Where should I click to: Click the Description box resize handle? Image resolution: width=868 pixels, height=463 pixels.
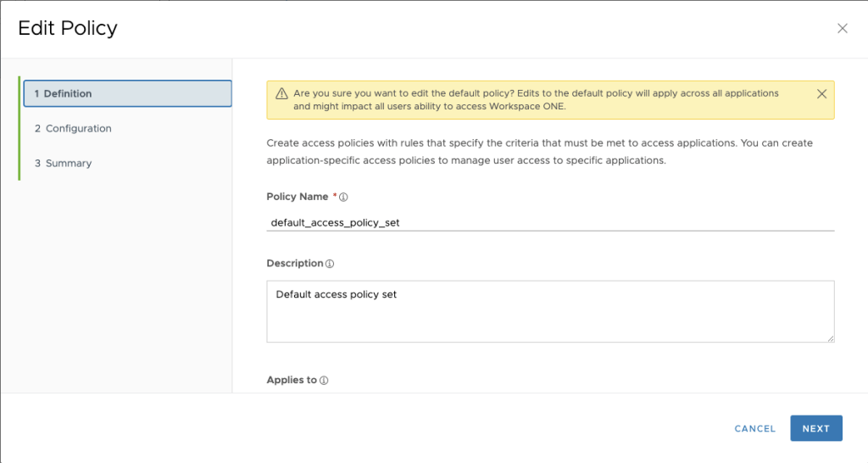[x=830, y=337]
